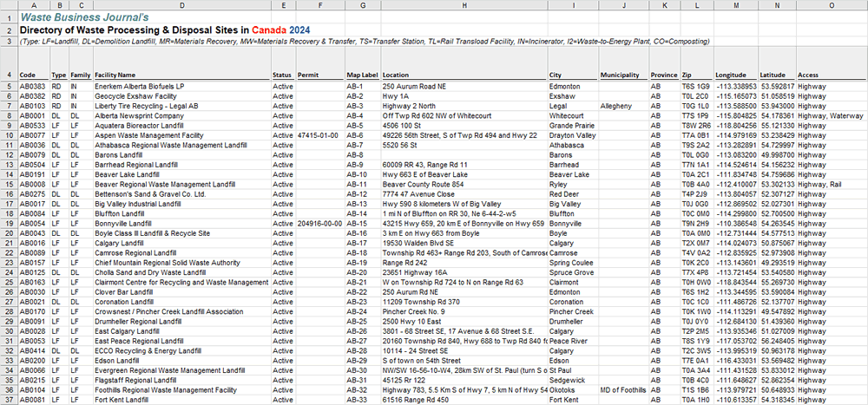Click the Directory of Waste Processing title
868x405 pixels.
coord(164,29)
